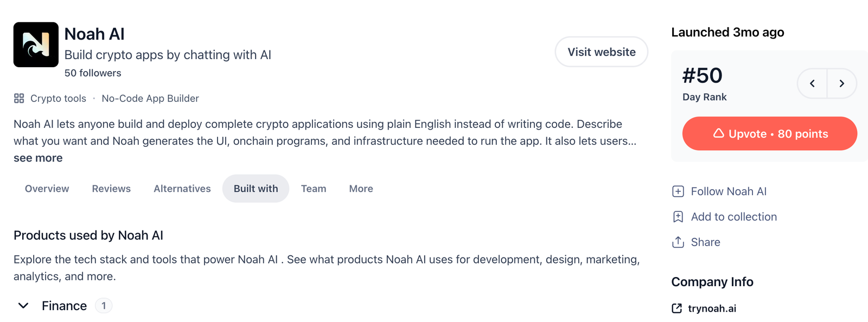Upvote Noah AI with 80 points button
The image size is (868, 322).
point(770,133)
